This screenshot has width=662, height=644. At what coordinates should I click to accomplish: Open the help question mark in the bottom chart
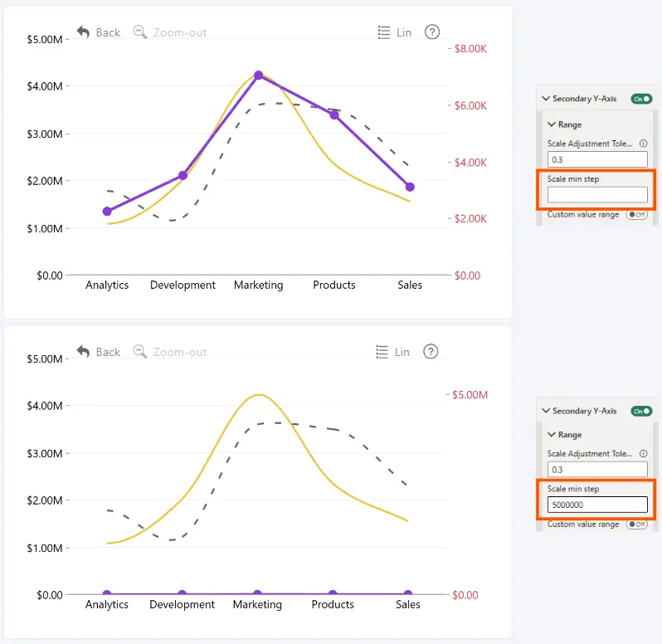(431, 351)
